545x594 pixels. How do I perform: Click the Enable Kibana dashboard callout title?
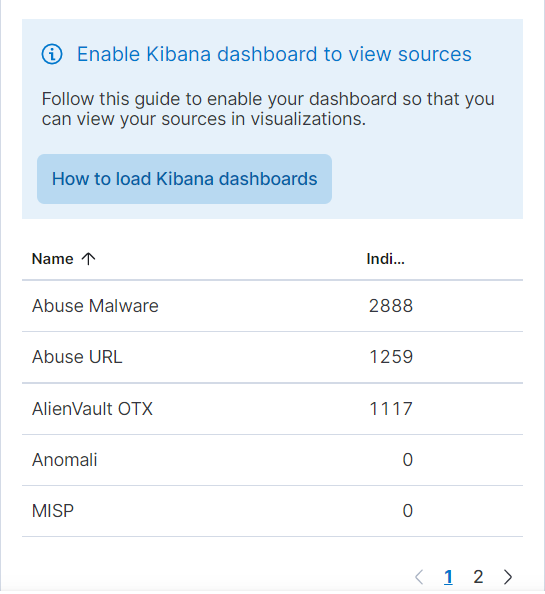[274, 54]
